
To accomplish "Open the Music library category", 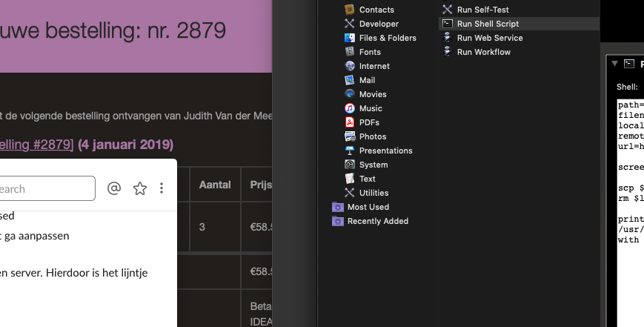I will [x=371, y=108].
